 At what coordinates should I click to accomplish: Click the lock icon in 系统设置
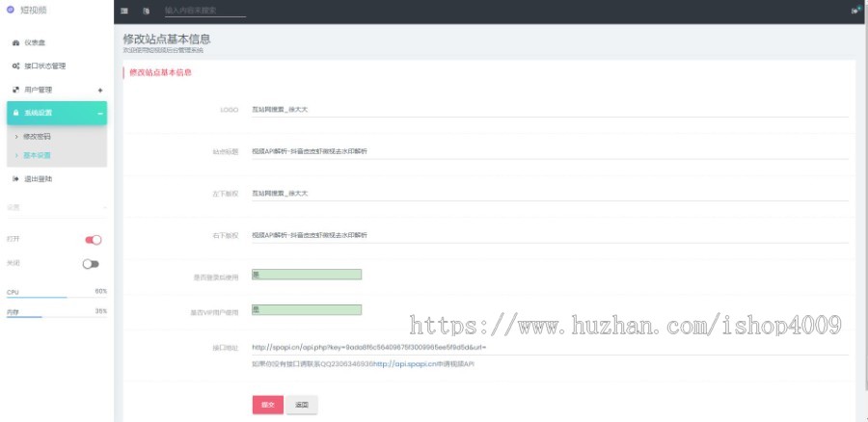click(x=16, y=113)
